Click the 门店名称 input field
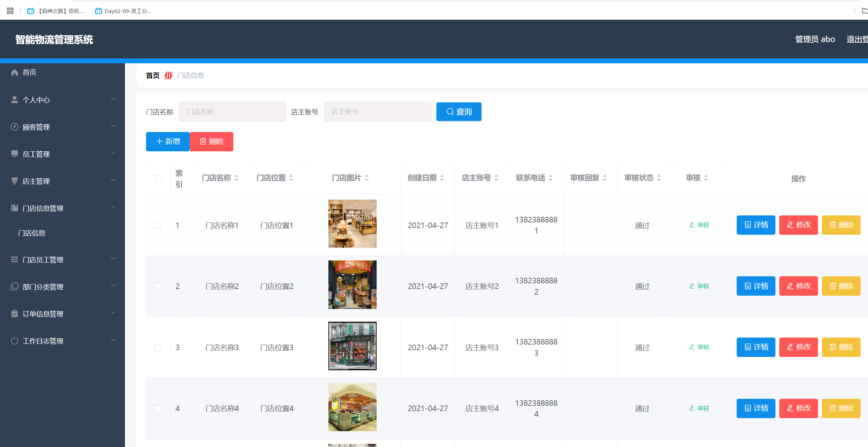 pos(232,112)
